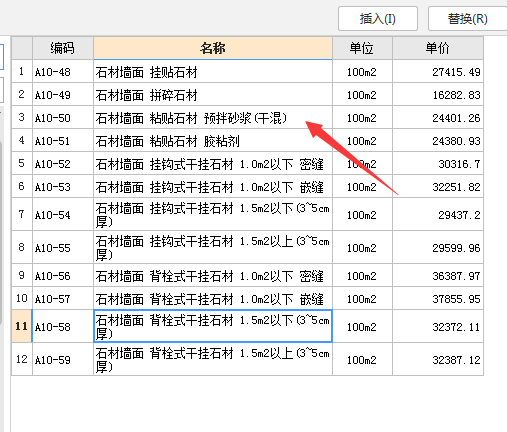Viewport: 507px width, 432px height.
Task: Click the 单价 column header
Action: click(438, 48)
